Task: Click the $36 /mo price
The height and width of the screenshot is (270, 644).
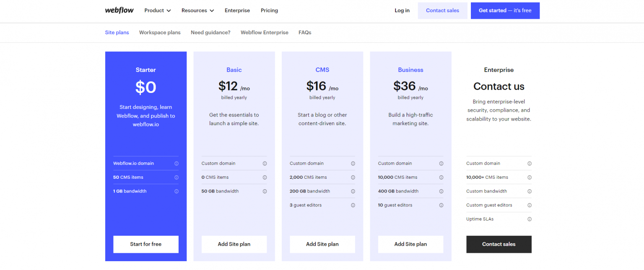Action: pos(410,86)
